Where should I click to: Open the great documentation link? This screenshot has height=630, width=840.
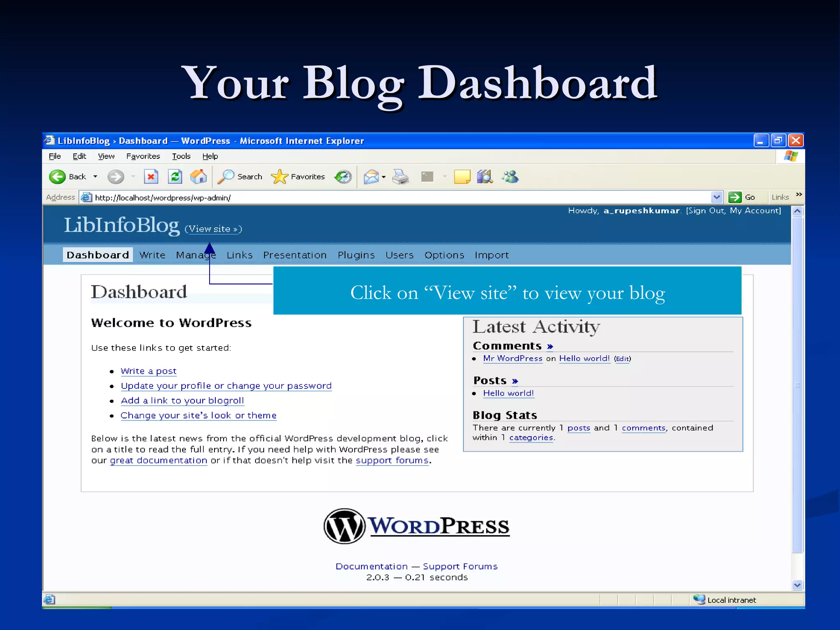point(158,460)
